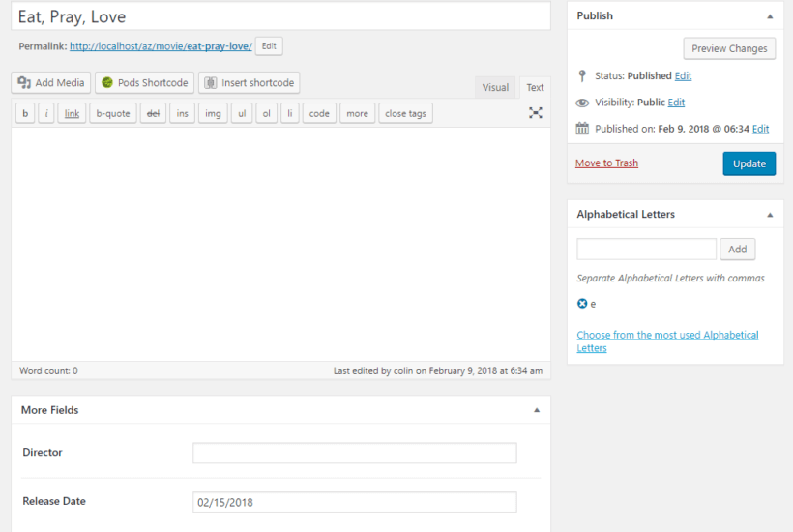Click the 'Word count: 0' text

tap(48, 370)
